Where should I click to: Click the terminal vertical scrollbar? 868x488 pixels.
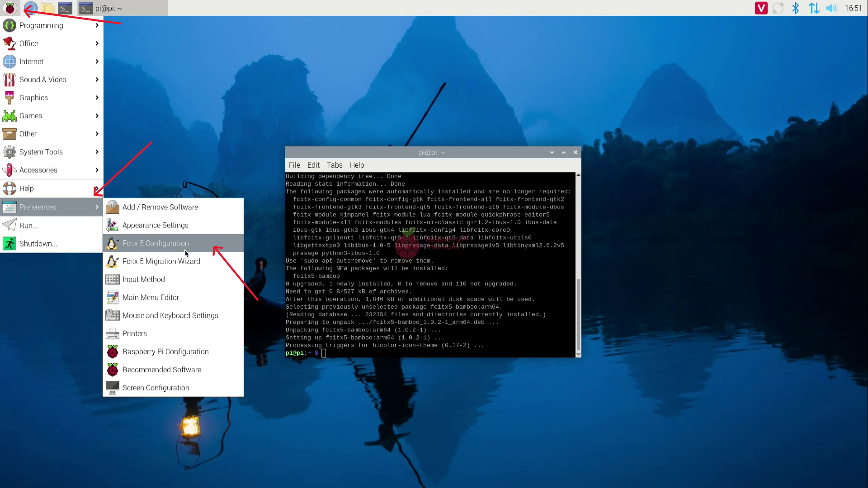pos(578,314)
